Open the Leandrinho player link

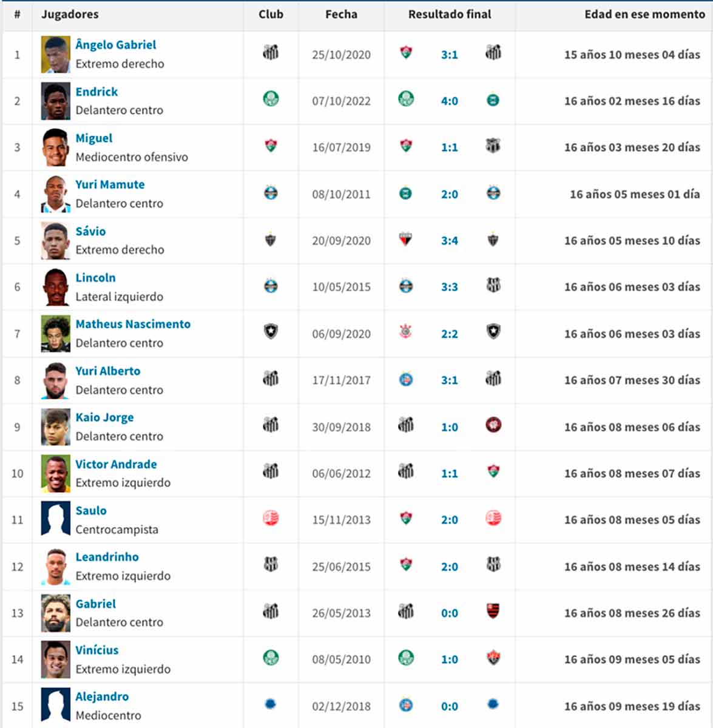point(107,557)
